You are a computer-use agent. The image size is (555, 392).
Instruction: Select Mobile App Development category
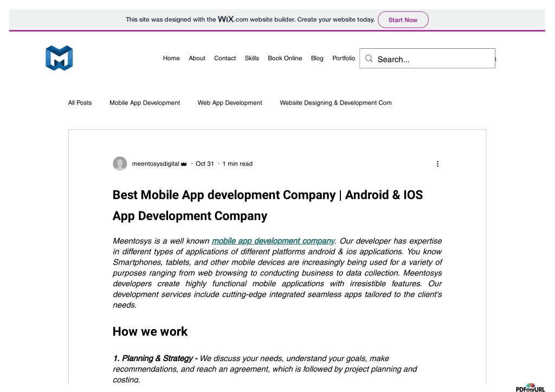tap(145, 102)
